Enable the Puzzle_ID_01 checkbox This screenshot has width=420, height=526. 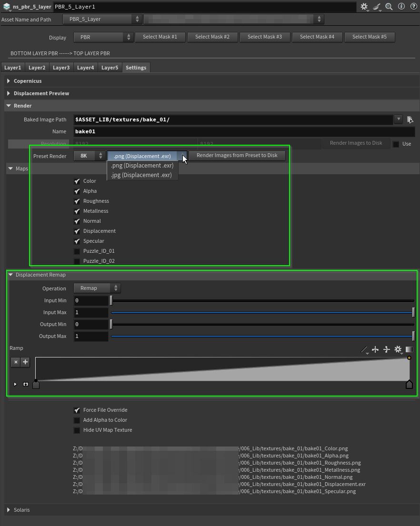(x=77, y=251)
